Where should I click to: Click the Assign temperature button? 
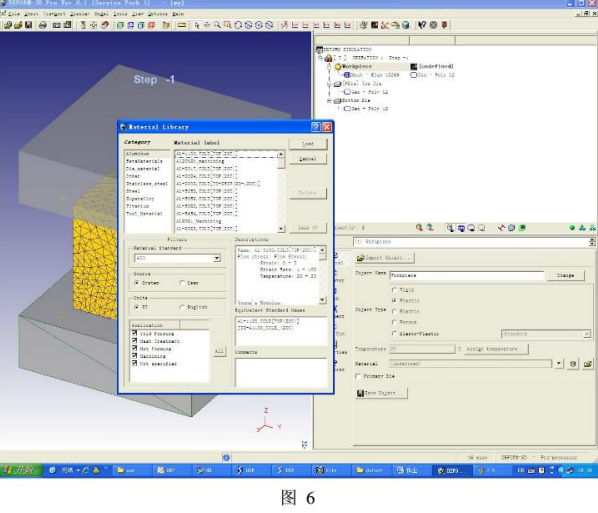point(496,349)
